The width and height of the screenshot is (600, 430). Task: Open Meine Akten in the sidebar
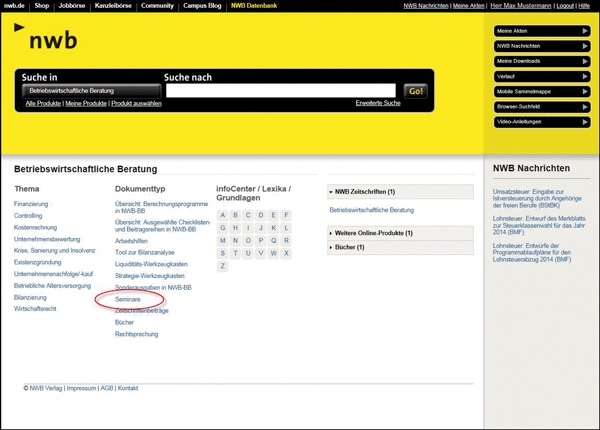(542, 31)
